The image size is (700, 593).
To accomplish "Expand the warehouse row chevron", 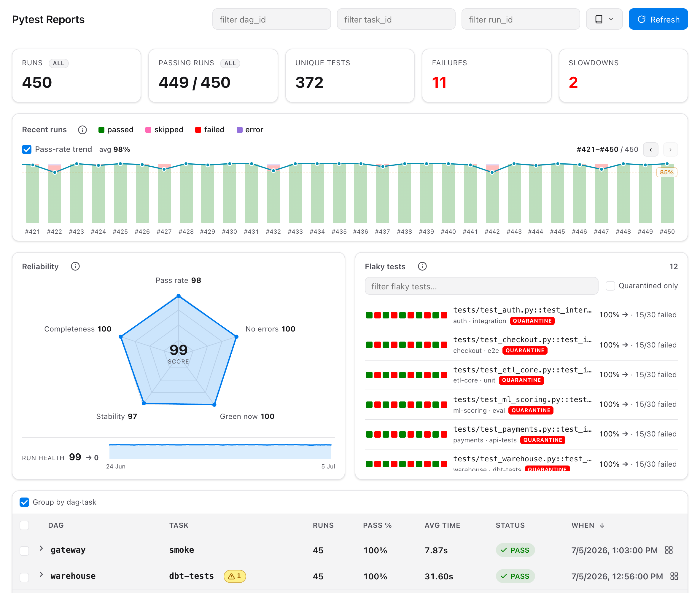I will coord(41,575).
